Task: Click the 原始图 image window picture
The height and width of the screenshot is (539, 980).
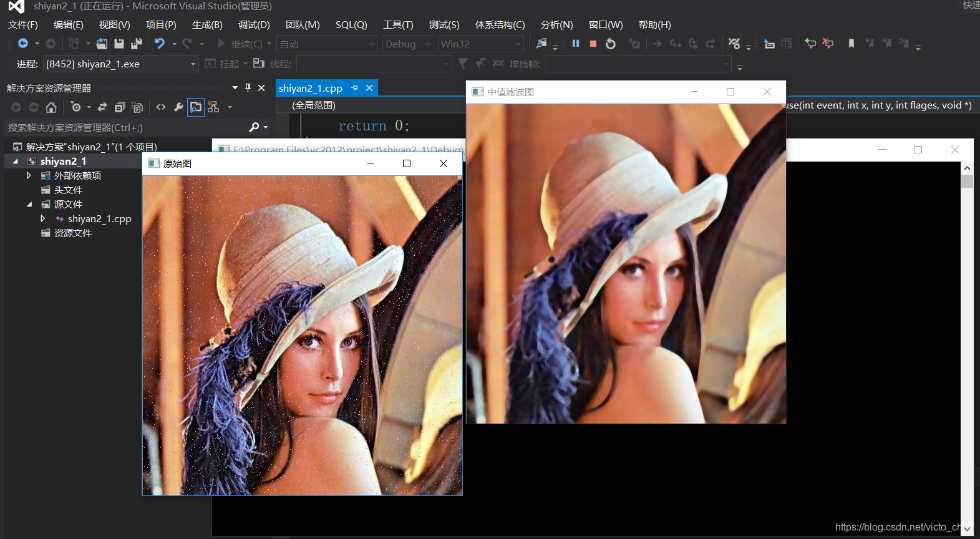Action: point(303,336)
